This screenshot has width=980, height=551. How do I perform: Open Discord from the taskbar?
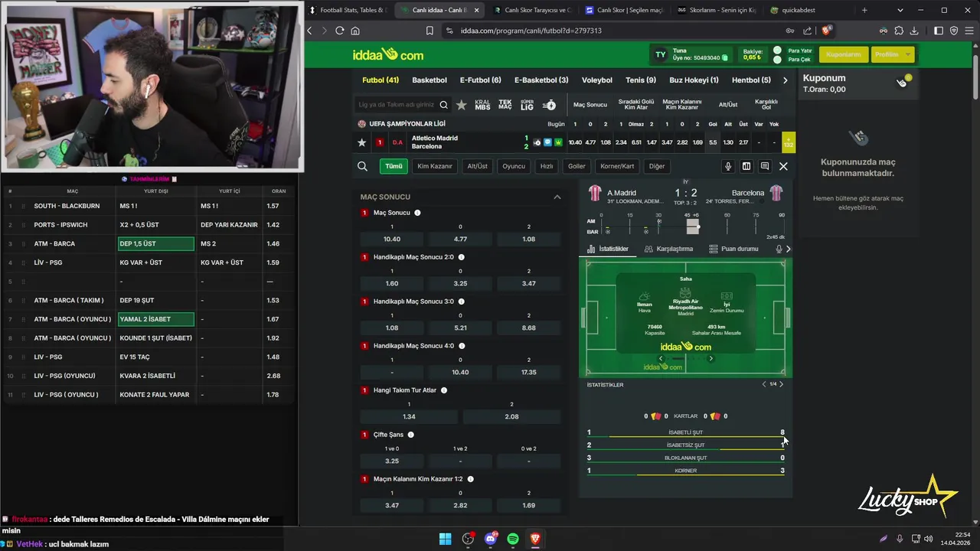click(x=491, y=539)
